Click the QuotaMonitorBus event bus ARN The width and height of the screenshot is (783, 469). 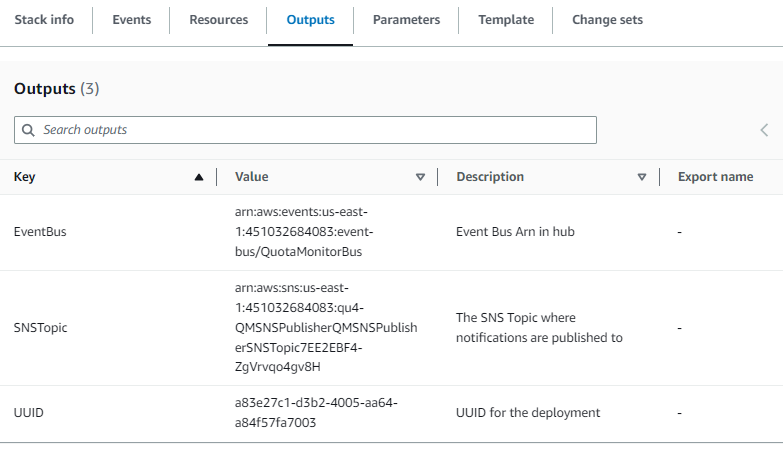pos(305,232)
